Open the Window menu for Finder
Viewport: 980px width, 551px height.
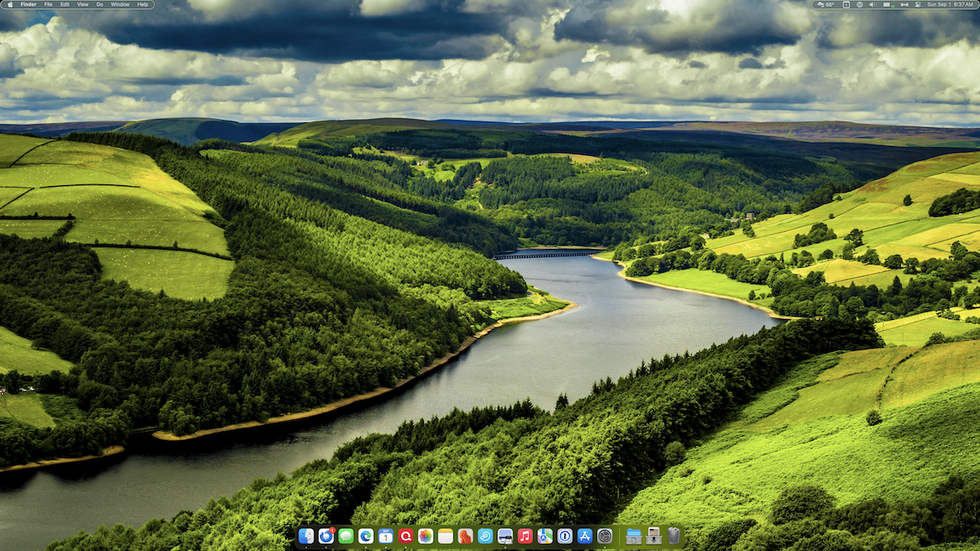point(119,5)
